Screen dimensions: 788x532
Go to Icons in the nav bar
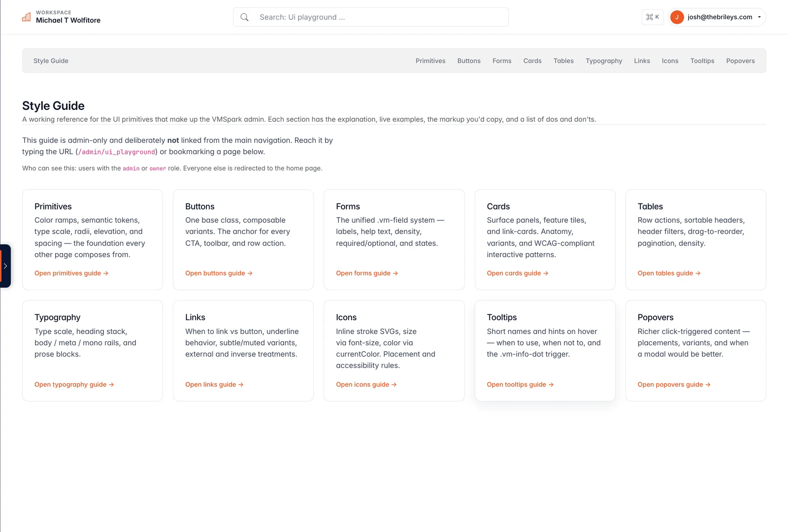(x=670, y=61)
